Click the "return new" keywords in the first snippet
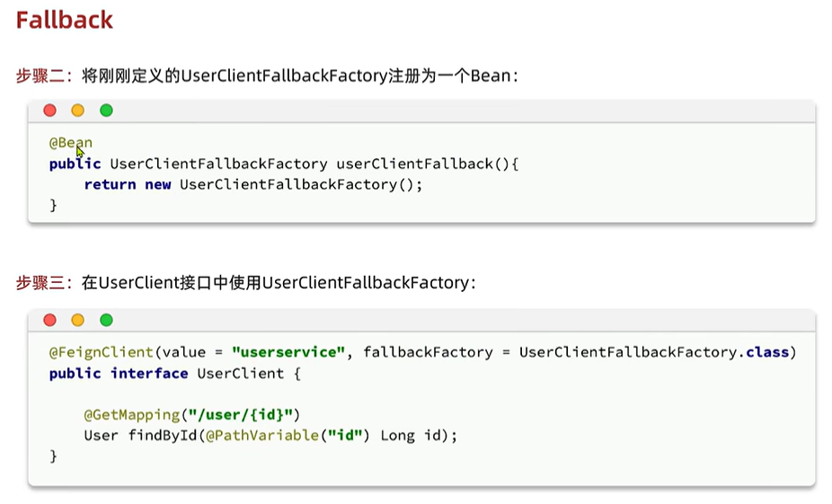Image resolution: width=832 pixels, height=504 pixels. pyautogui.click(x=128, y=184)
